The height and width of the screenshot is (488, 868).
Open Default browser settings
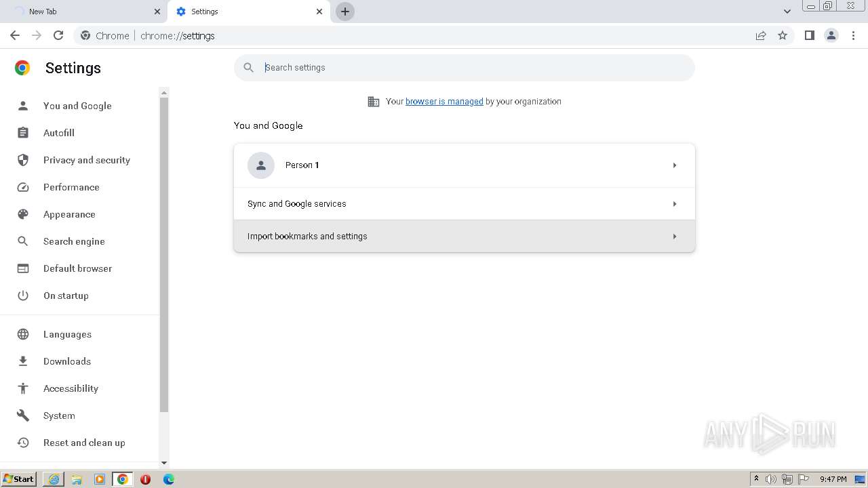tap(77, 268)
